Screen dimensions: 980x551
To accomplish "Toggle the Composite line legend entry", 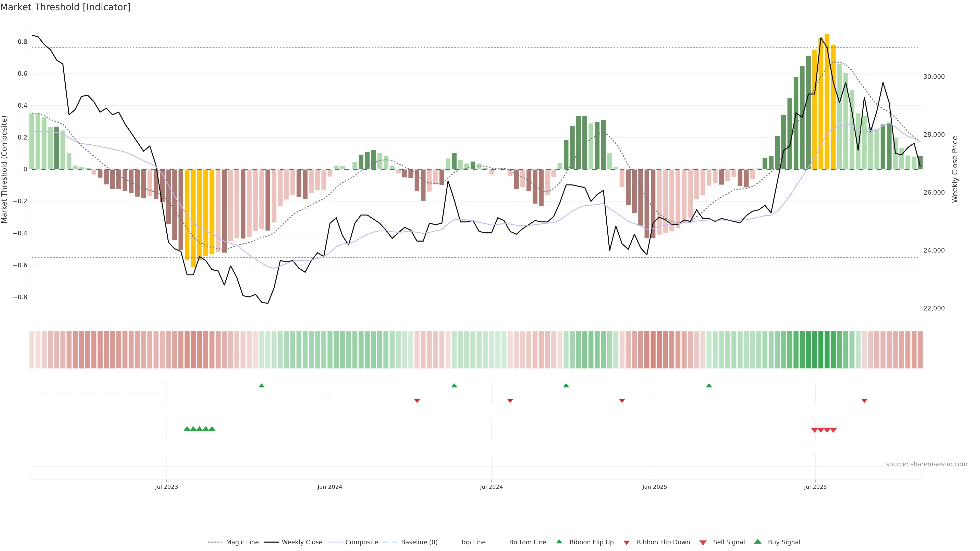I will [361, 542].
